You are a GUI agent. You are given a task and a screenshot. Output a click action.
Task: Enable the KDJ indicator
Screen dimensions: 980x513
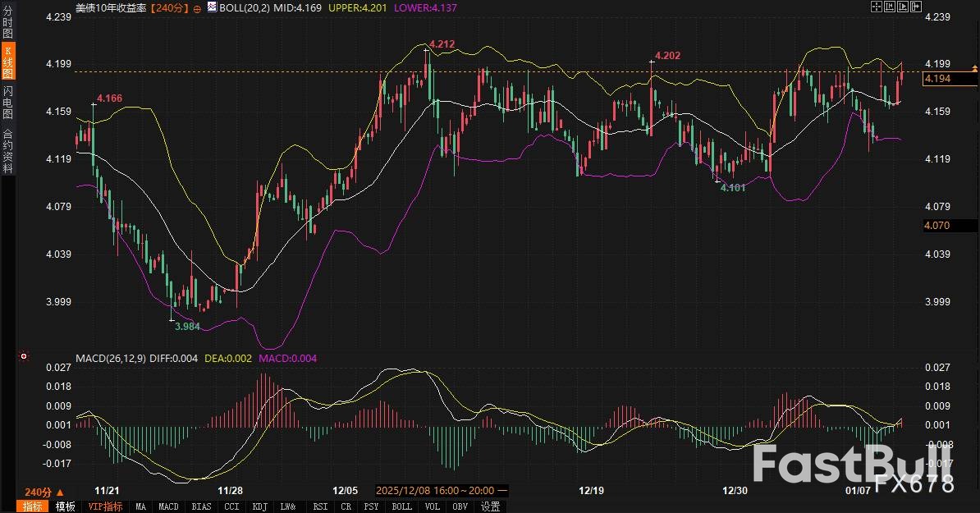pyautogui.click(x=259, y=506)
